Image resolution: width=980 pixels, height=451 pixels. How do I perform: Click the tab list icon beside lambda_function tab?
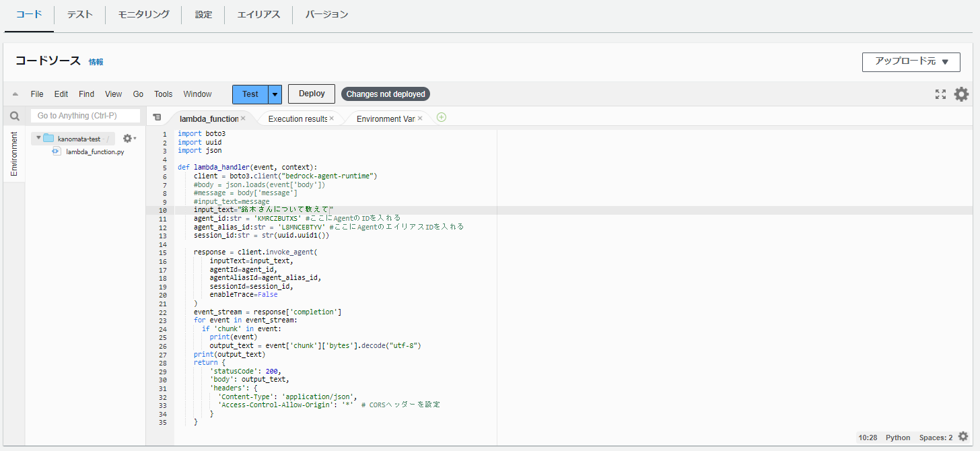click(157, 117)
